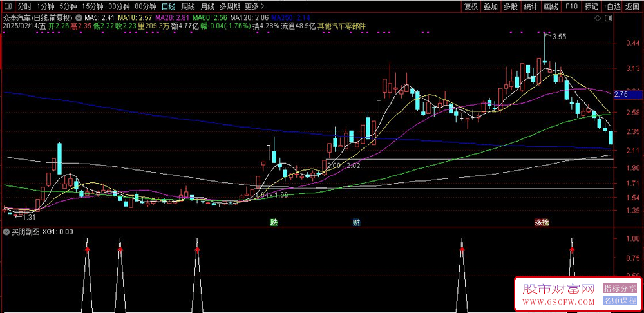Screen dimensions: 644x313
Task: Add stock via +自选 button
Action: click(x=612, y=6)
